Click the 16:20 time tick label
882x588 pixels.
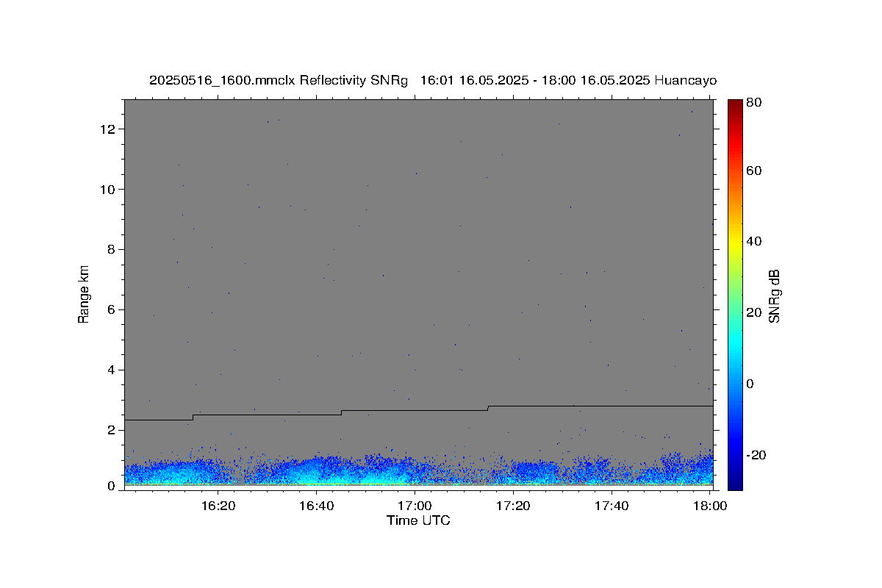(218, 506)
